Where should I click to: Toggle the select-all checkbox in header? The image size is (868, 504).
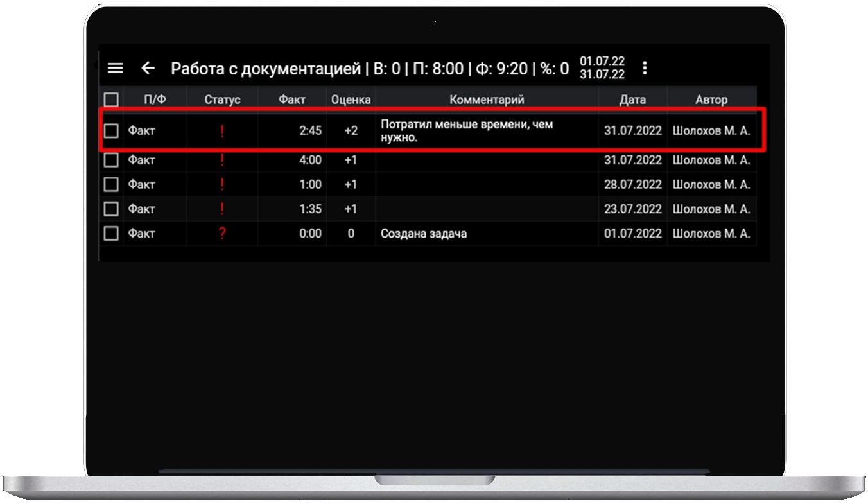[x=111, y=100]
